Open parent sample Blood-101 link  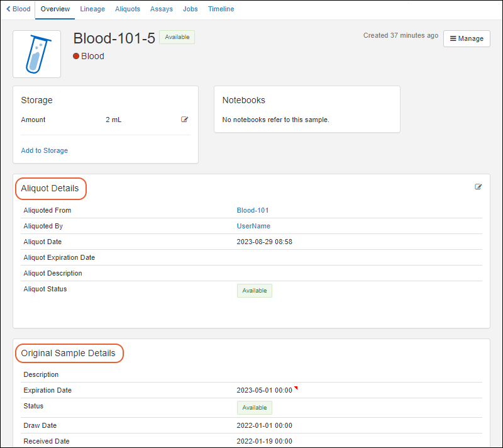point(252,210)
